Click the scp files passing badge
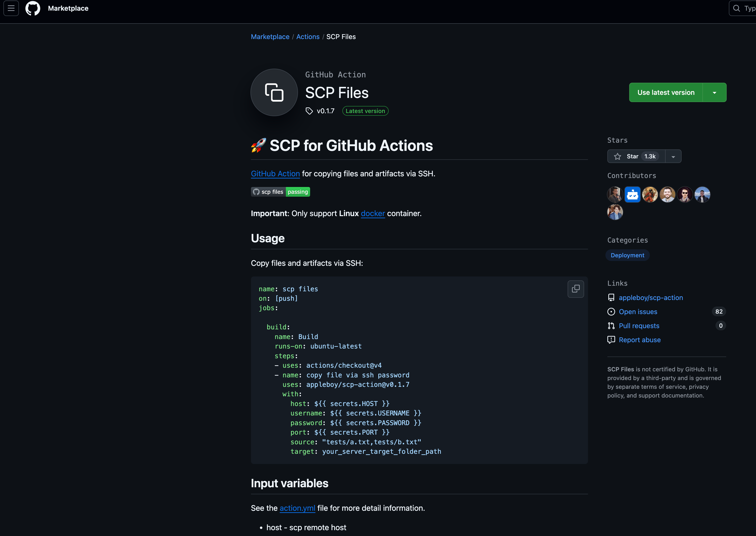 [x=280, y=192]
